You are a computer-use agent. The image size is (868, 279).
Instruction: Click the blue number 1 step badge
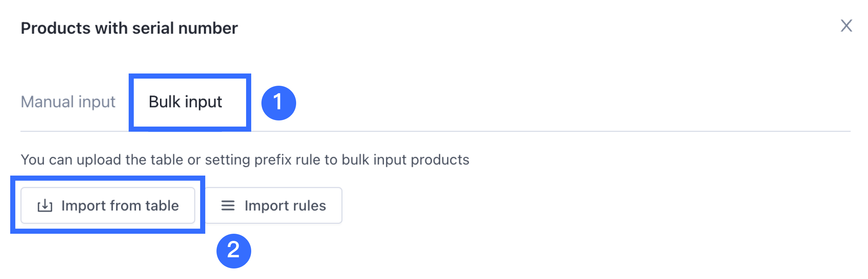[278, 103]
